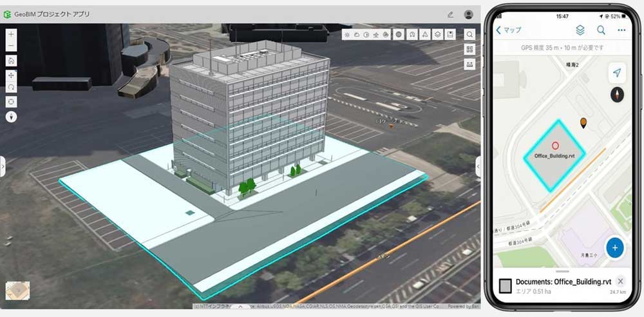
Task: Tap the blue add button on phone
Action: pyautogui.click(x=614, y=247)
